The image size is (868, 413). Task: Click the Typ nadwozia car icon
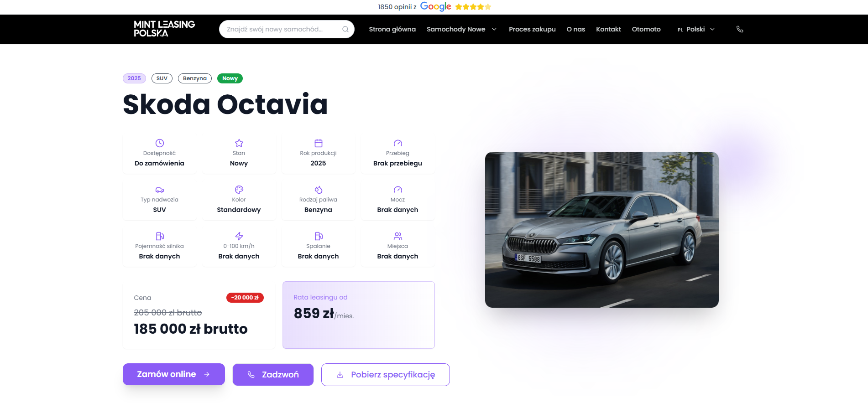point(159,190)
